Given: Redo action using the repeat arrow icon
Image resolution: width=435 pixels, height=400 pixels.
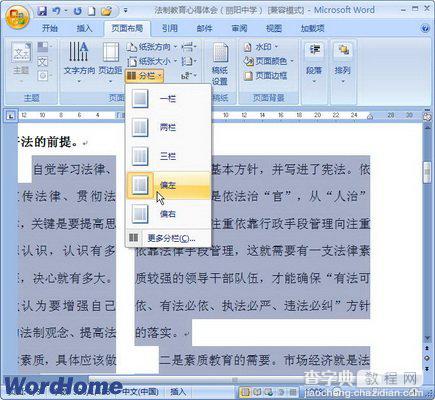Looking at the screenshot, I should [x=77, y=11].
